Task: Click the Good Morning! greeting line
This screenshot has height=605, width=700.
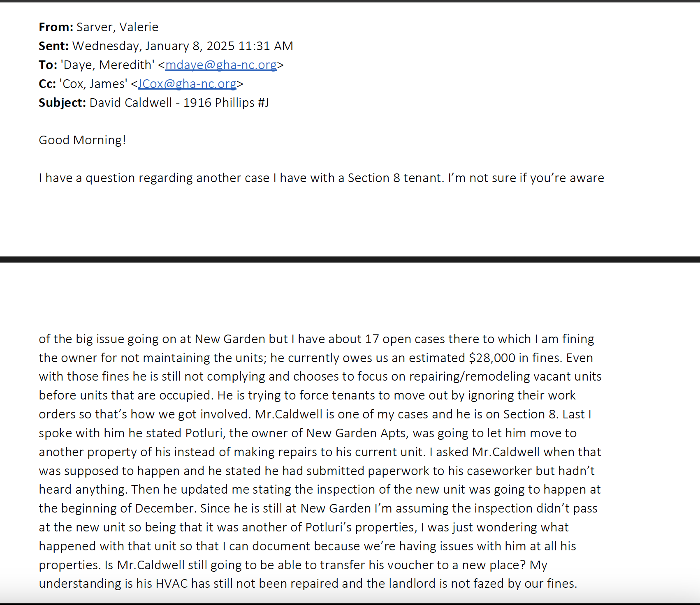Action: tap(82, 140)
